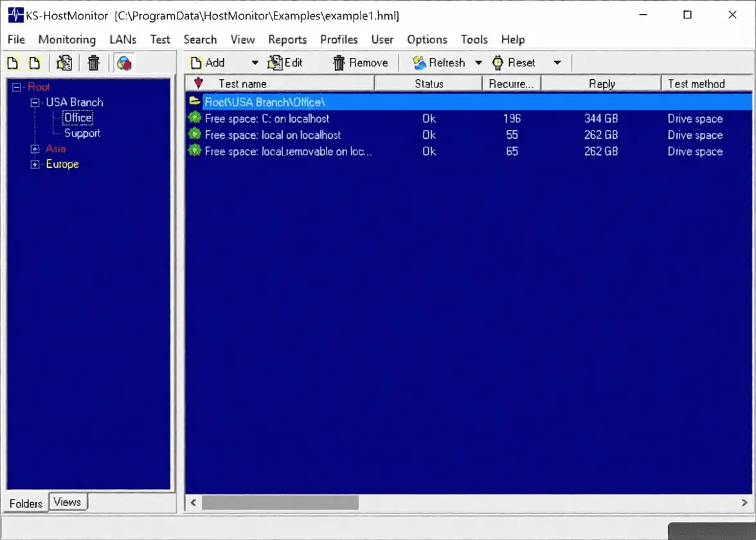Image resolution: width=756 pixels, height=540 pixels.
Task: Click the scroll right arrow
Action: 744,503
